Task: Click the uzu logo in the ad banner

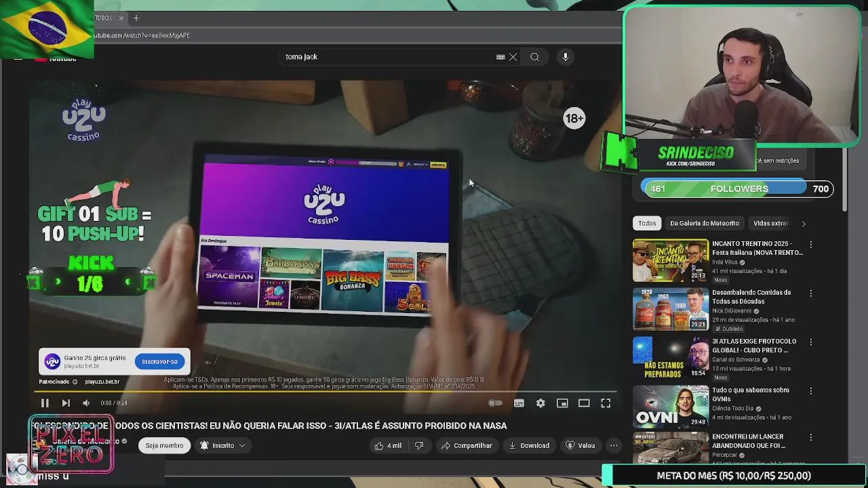Action: pos(52,361)
